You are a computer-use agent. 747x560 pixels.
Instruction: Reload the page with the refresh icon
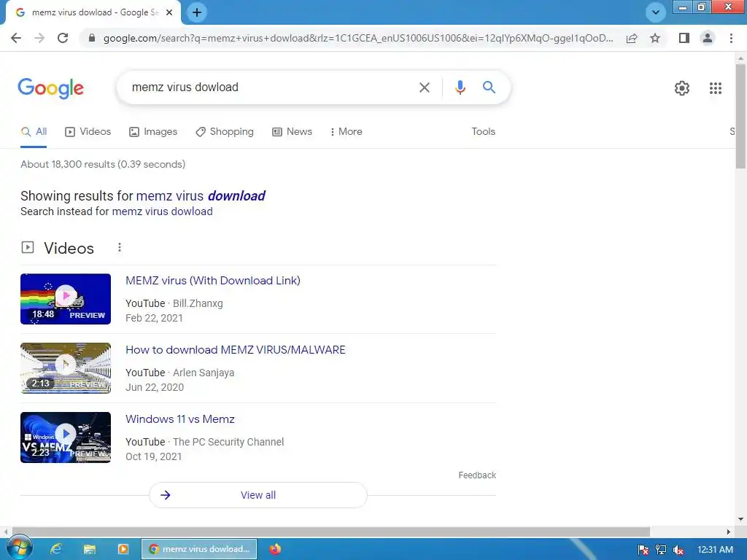click(63, 38)
